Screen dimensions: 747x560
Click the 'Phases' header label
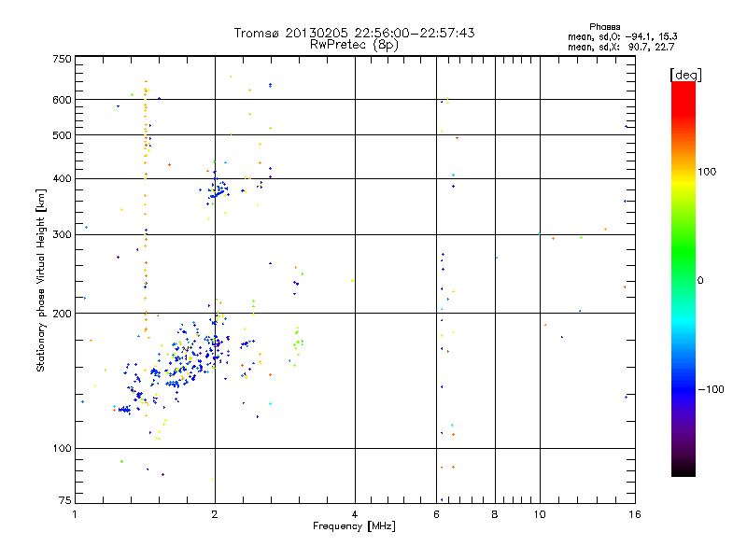point(604,27)
